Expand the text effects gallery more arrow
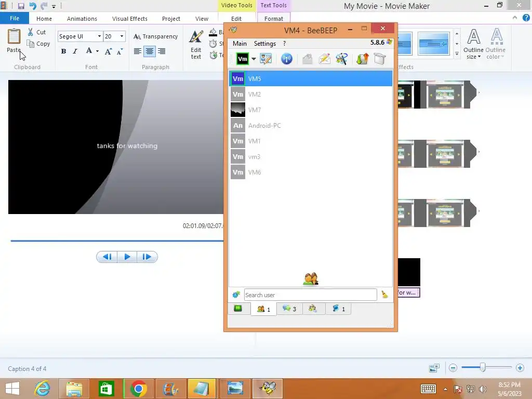This screenshot has height=399, width=532. click(457, 54)
